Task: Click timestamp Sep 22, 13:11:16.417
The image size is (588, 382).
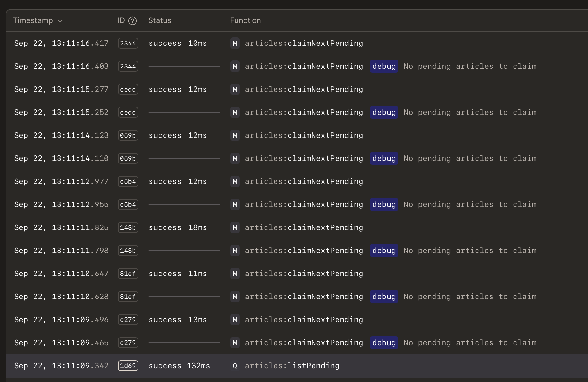Action: click(x=61, y=43)
